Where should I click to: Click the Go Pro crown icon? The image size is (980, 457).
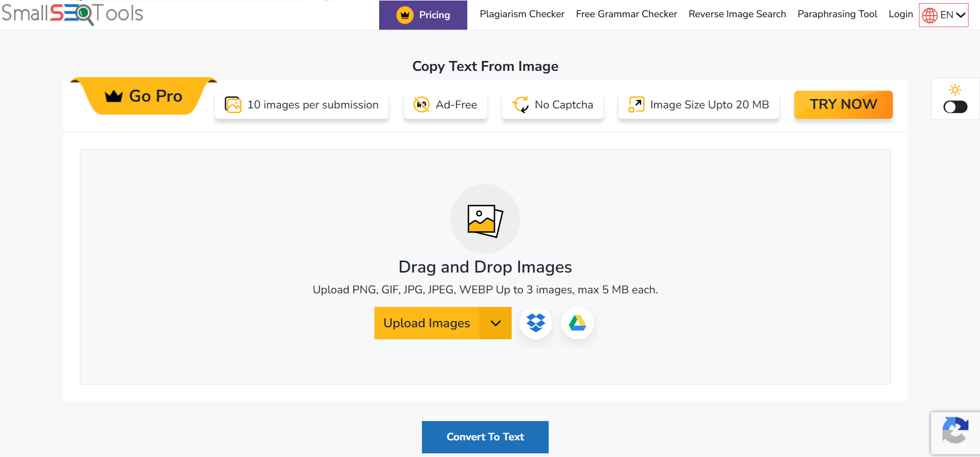click(114, 96)
